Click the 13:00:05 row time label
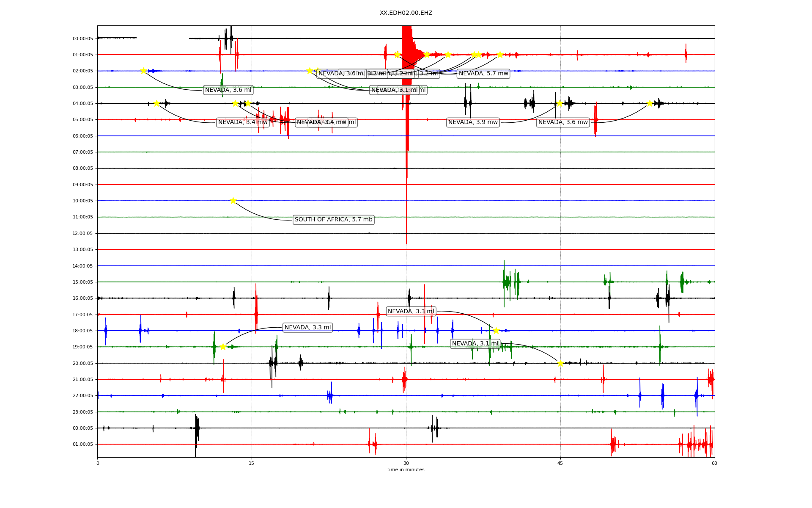The image size is (812, 508). pos(83,250)
